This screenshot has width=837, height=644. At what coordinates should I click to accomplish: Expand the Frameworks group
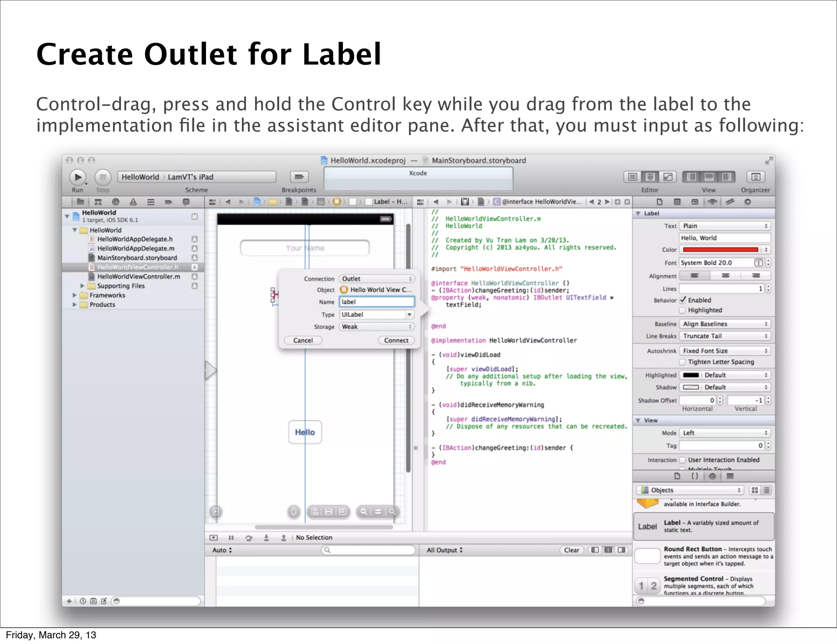coord(74,295)
